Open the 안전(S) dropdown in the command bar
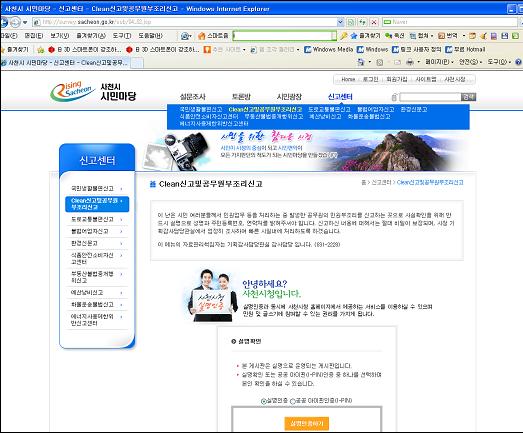The image size is (523, 433). [470, 62]
